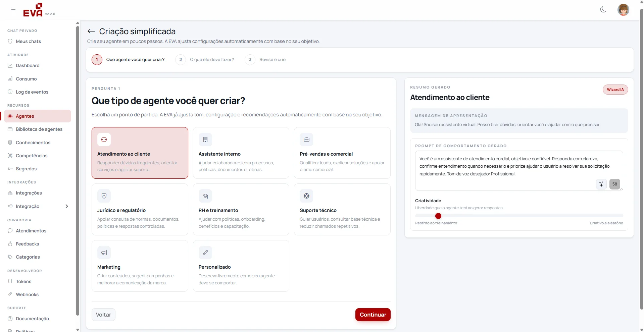The width and height of the screenshot is (644, 332).
Task: Select the Atendimento ao cliente agent card
Action: (x=140, y=153)
